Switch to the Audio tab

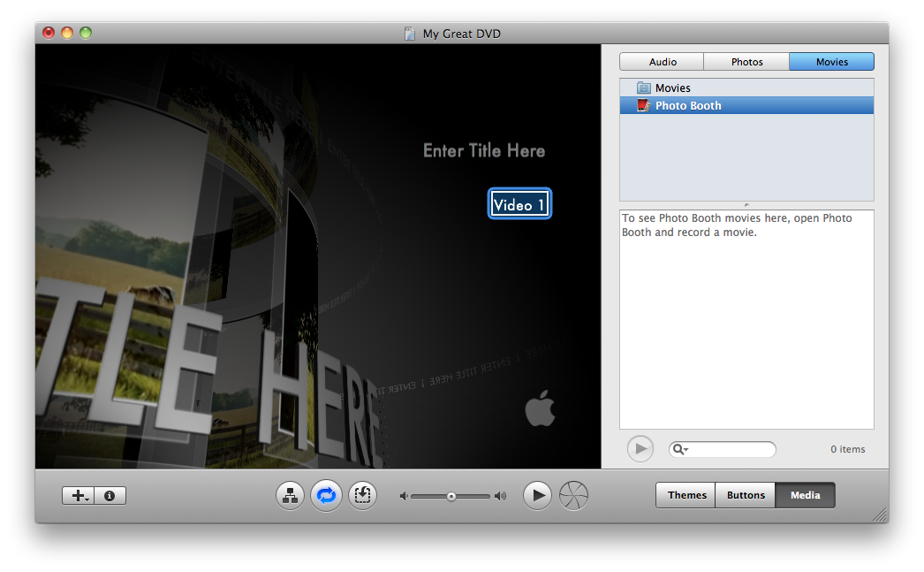point(661,61)
